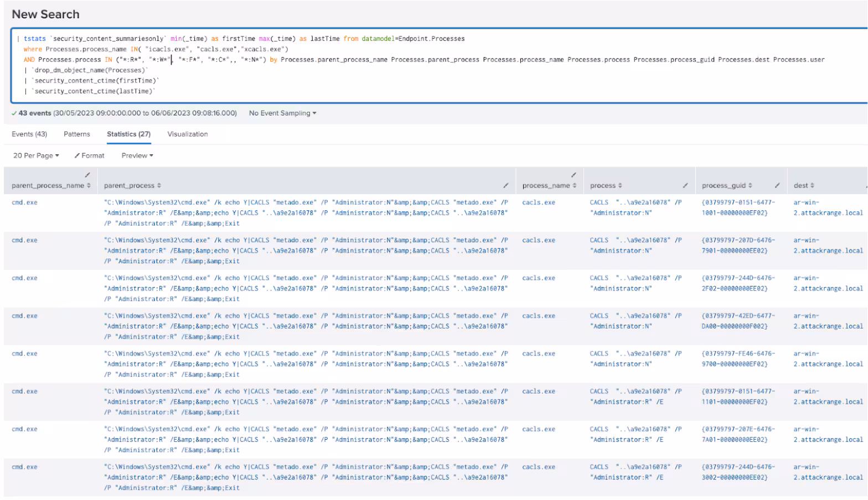Open the No Event Sampling dropdown
This screenshot has width=868, height=500.
click(282, 113)
